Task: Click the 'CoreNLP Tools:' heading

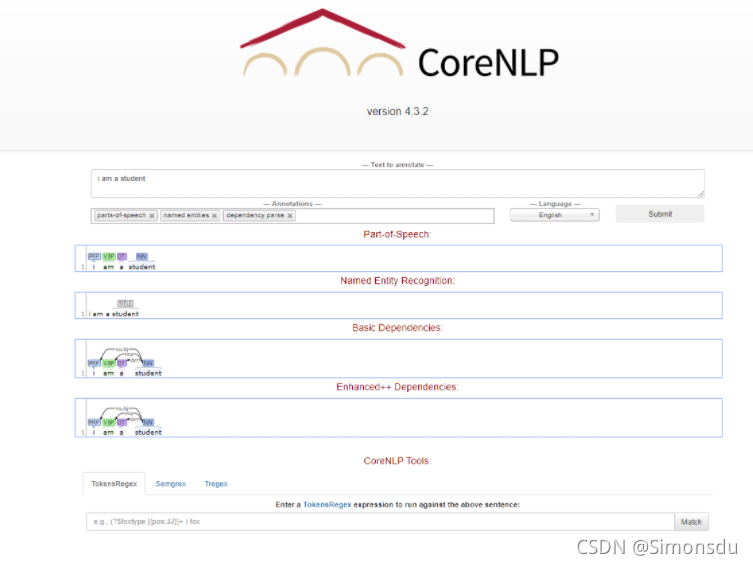Action: [x=397, y=461]
